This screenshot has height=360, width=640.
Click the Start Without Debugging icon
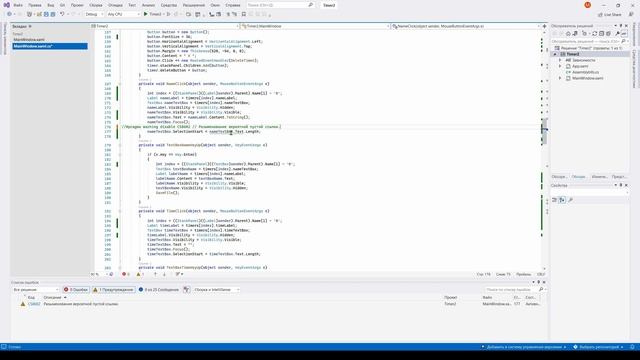[168, 14]
